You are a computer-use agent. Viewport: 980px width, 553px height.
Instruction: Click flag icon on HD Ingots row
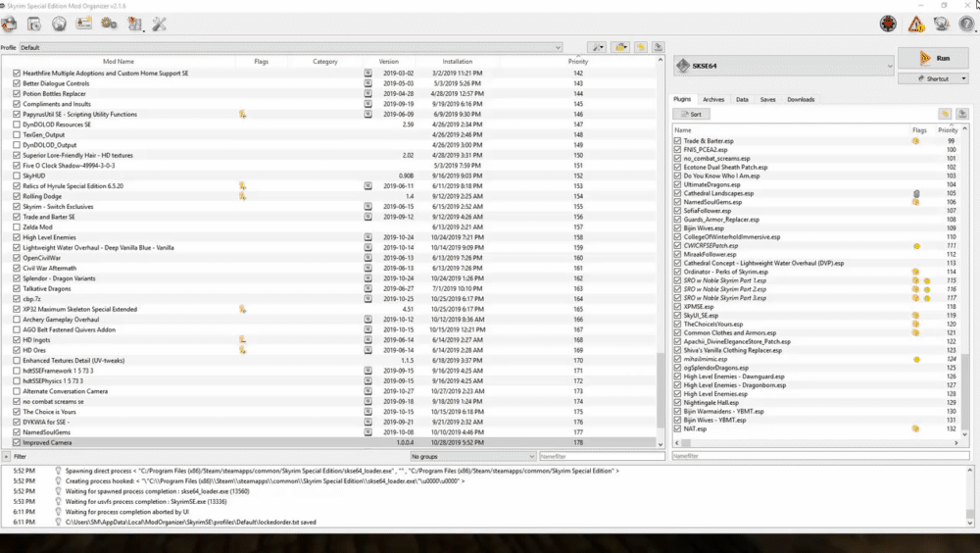click(x=242, y=339)
